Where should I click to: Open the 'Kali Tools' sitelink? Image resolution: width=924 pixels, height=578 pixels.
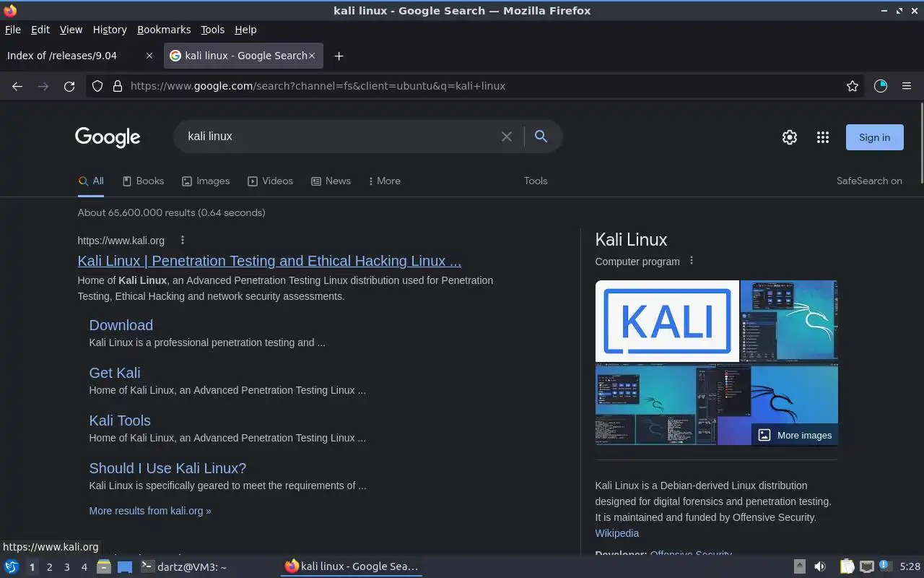120,420
